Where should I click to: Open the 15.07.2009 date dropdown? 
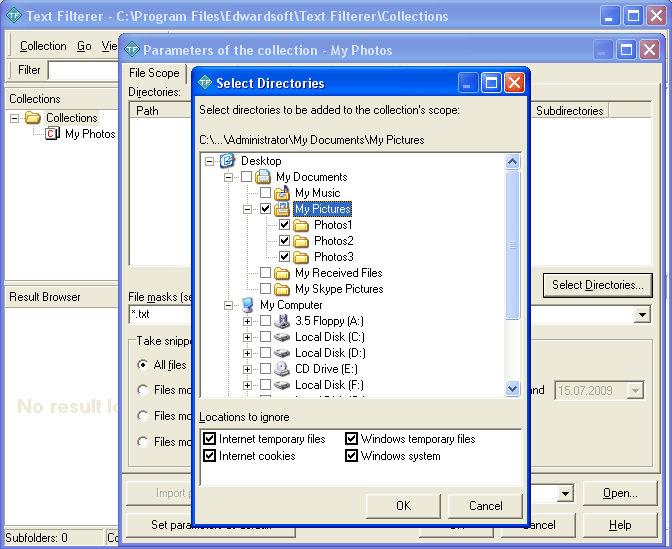coord(635,390)
